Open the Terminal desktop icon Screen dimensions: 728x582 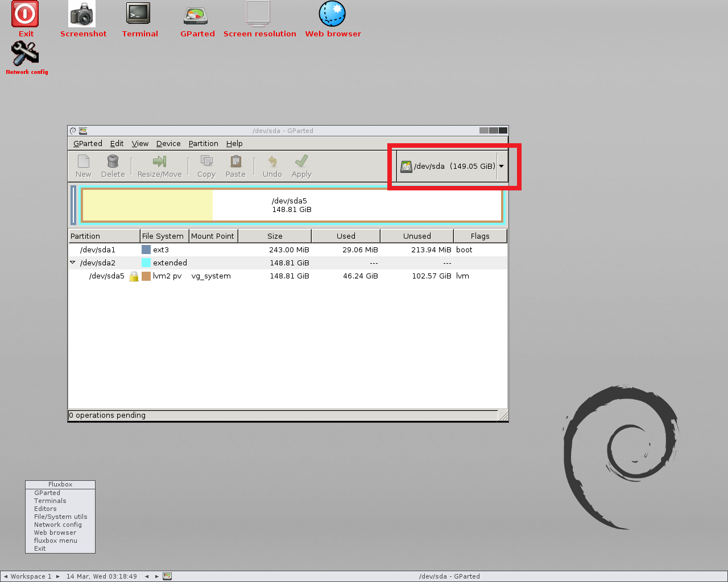point(138,14)
